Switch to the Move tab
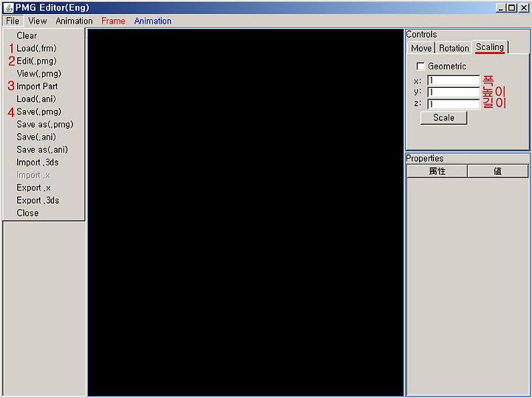This screenshot has width=532, height=398. point(421,48)
